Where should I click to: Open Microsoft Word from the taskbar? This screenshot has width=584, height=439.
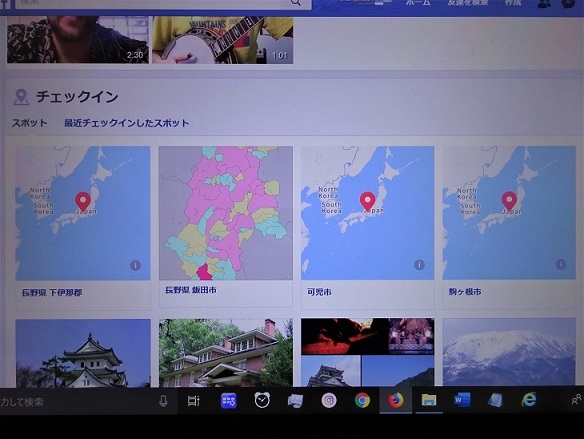pyautogui.click(x=462, y=400)
